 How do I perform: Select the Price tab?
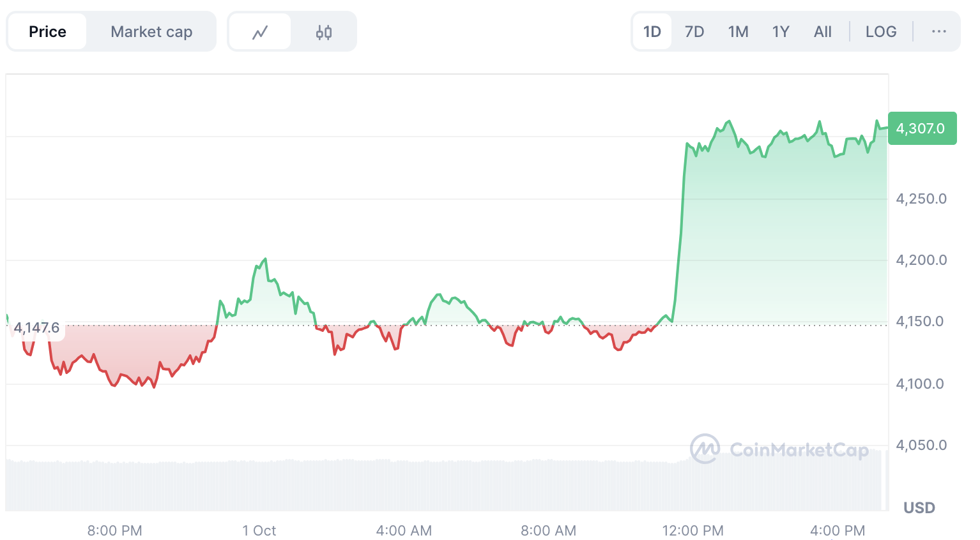47,32
